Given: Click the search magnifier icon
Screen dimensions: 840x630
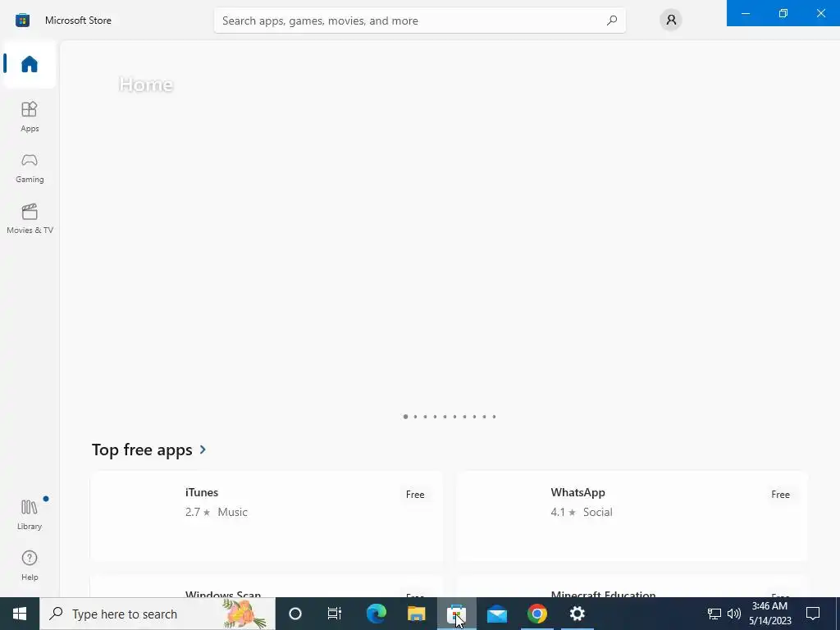Looking at the screenshot, I should (x=612, y=21).
